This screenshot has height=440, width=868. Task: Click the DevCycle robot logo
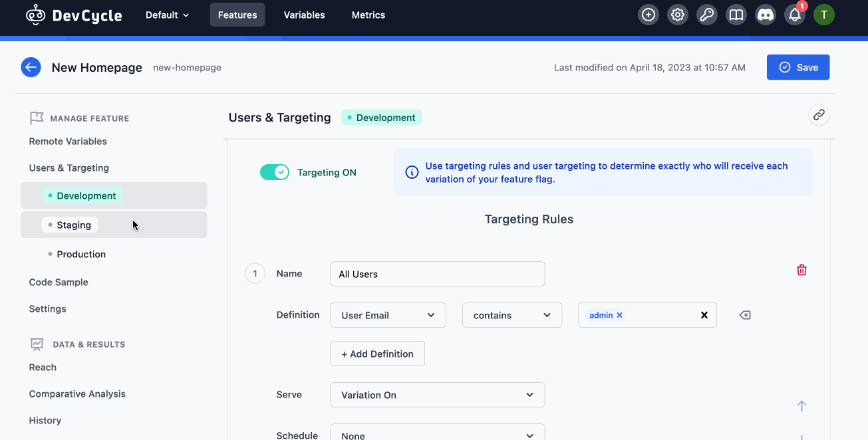35,14
